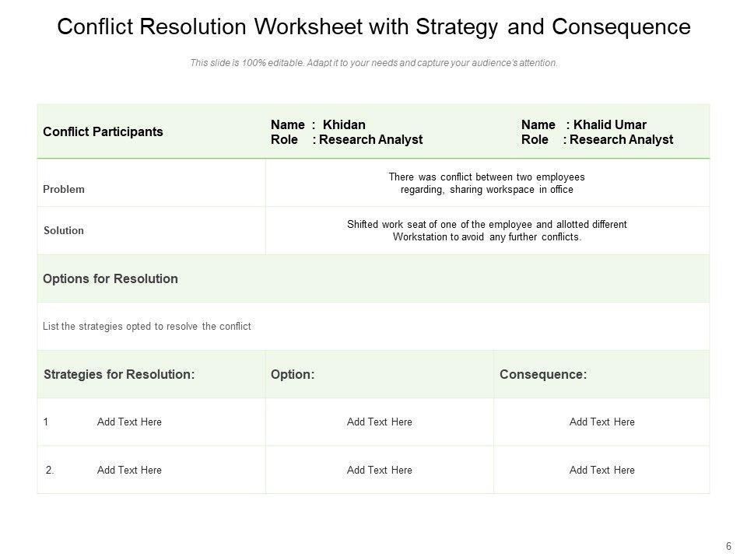Screen dimensions: 747x560
Task: Select the problem description about sharing workspace
Action: (486, 183)
